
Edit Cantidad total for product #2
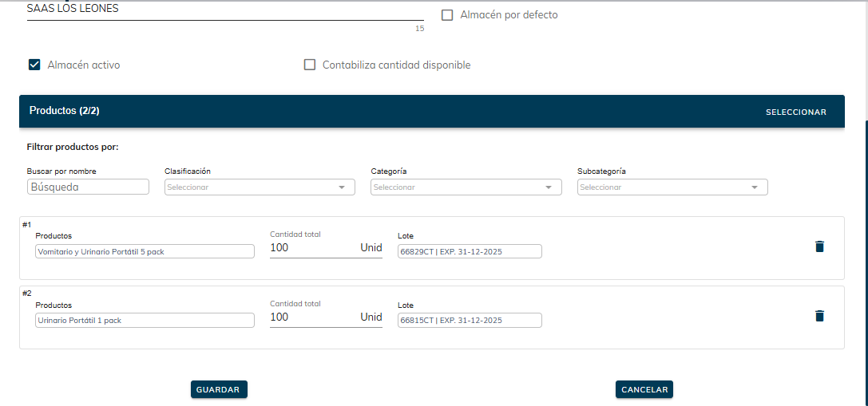311,317
